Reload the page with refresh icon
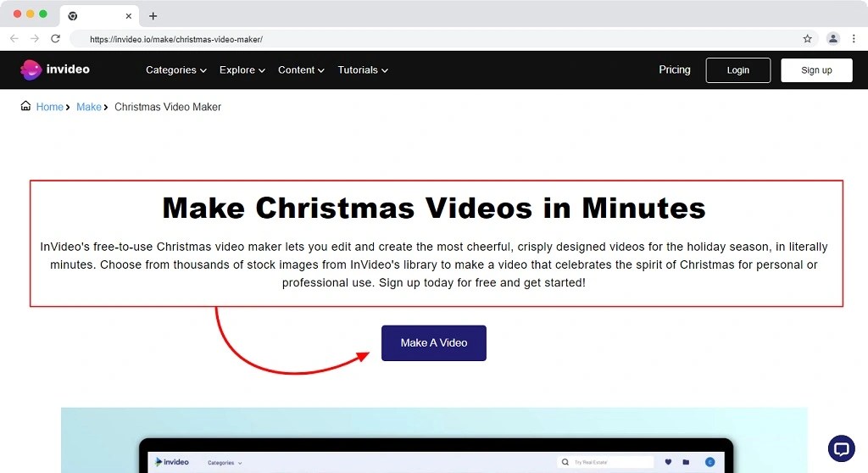868x473 pixels. (x=55, y=39)
